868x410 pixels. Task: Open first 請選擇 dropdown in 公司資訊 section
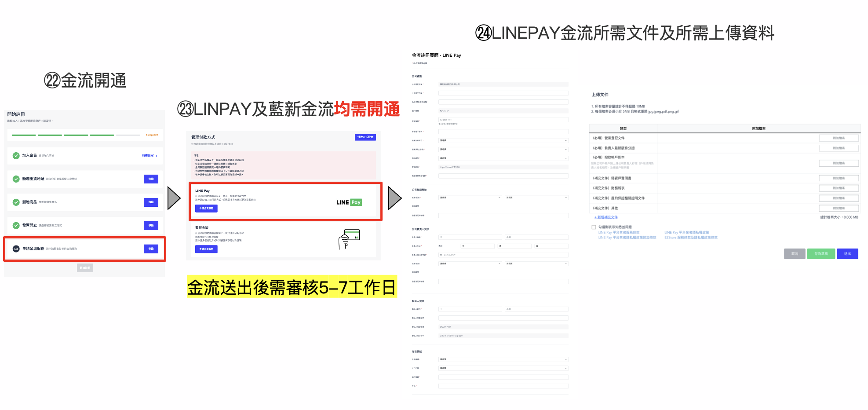(503, 141)
